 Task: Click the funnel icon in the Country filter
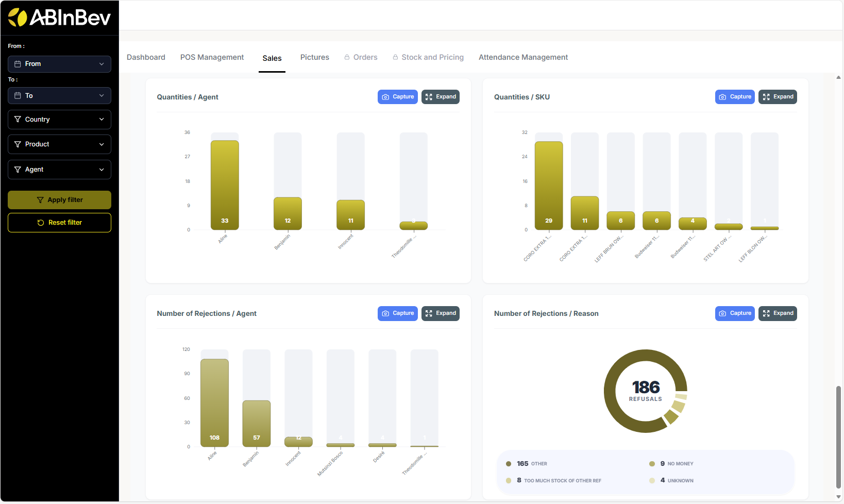[x=18, y=120]
